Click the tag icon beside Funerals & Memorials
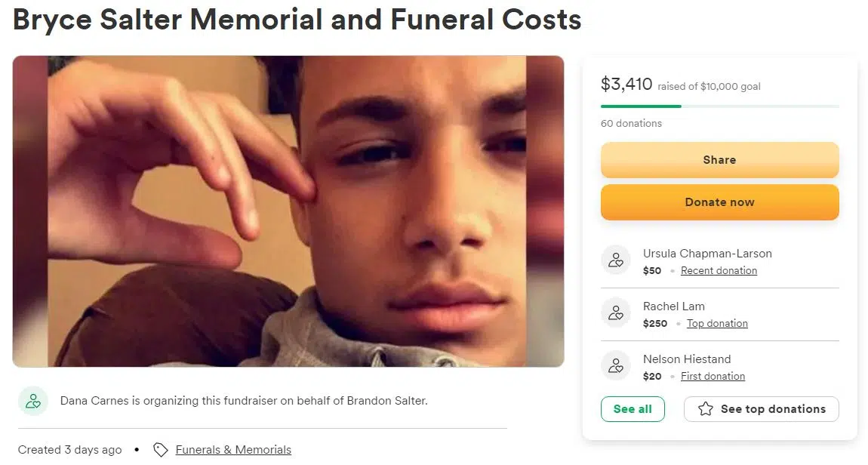 pyautogui.click(x=160, y=450)
